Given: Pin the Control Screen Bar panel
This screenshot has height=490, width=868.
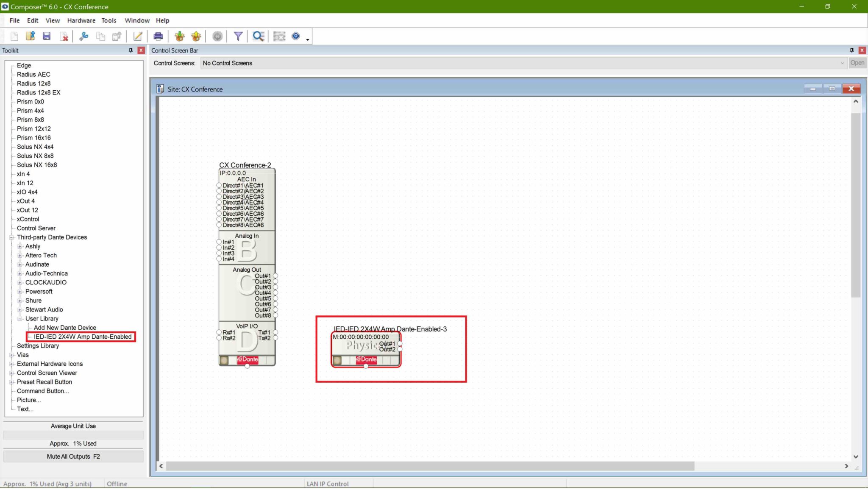Looking at the screenshot, I should coord(851,50).
